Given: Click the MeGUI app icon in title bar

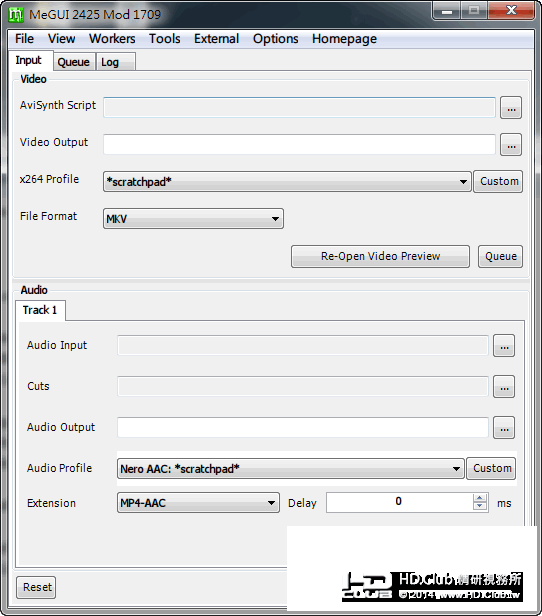Looking at the screenshot, I should click(16, 15).
